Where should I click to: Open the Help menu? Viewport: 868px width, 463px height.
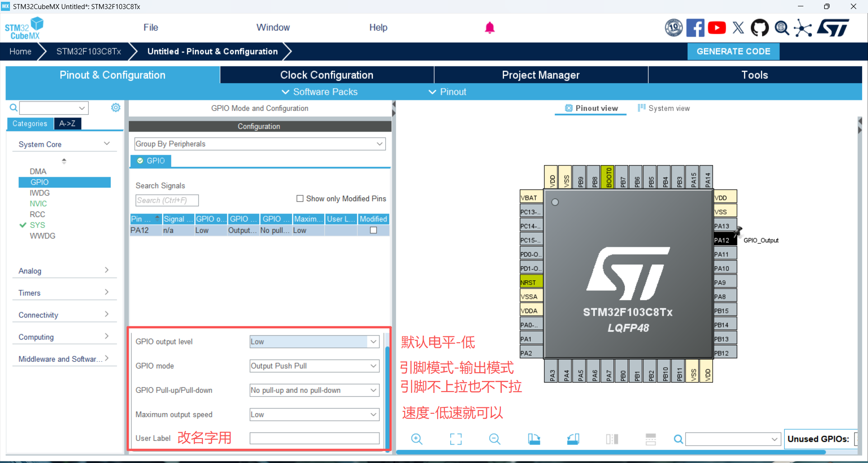[x=378, y=28]
